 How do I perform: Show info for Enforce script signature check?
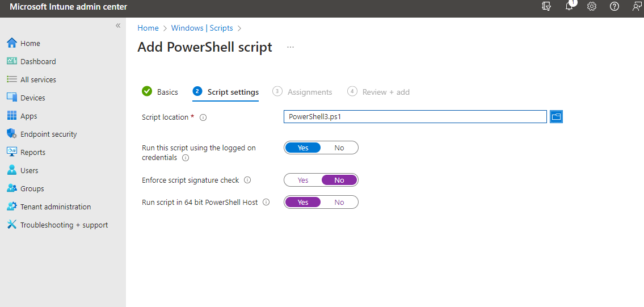pos(247,180)
